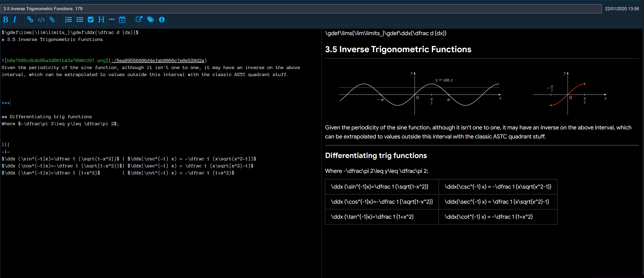Open the tags editor

(150, 20)
